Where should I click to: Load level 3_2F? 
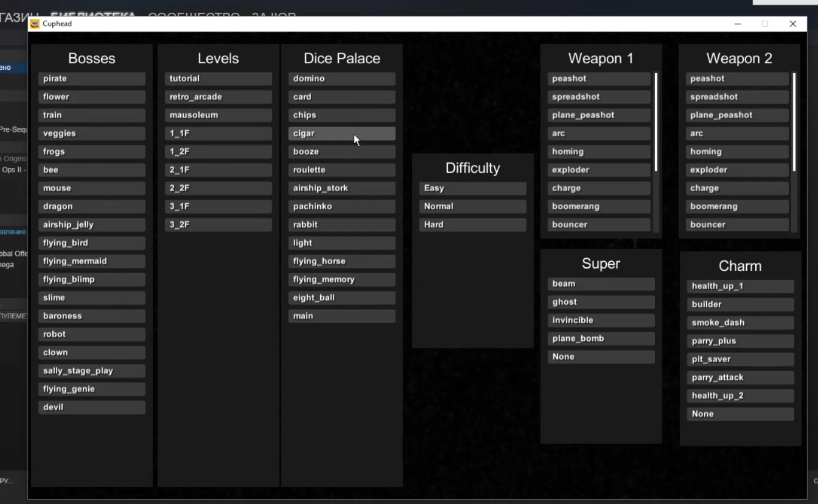click(x=218, y=225)
